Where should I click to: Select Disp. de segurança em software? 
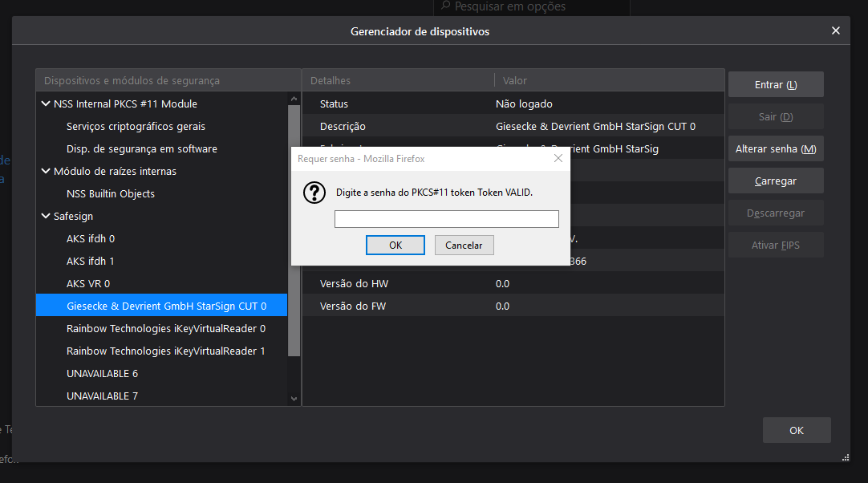point(141,148)
